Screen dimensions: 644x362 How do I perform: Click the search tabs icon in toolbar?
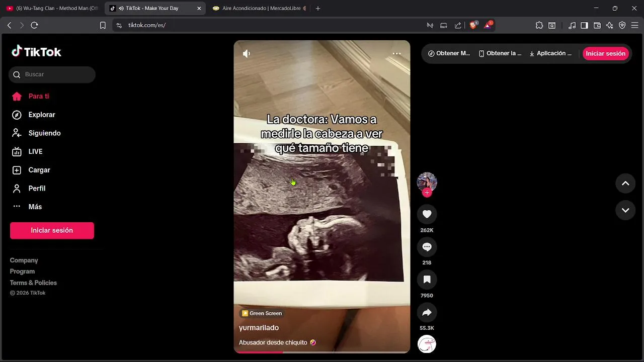point(552,25)
